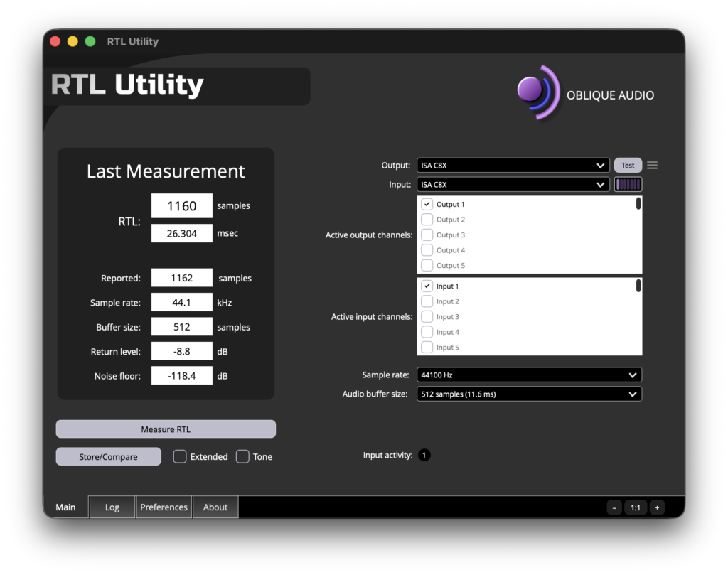Zoom out with the minus button
The image size is (728, 575).
point(614,507)
